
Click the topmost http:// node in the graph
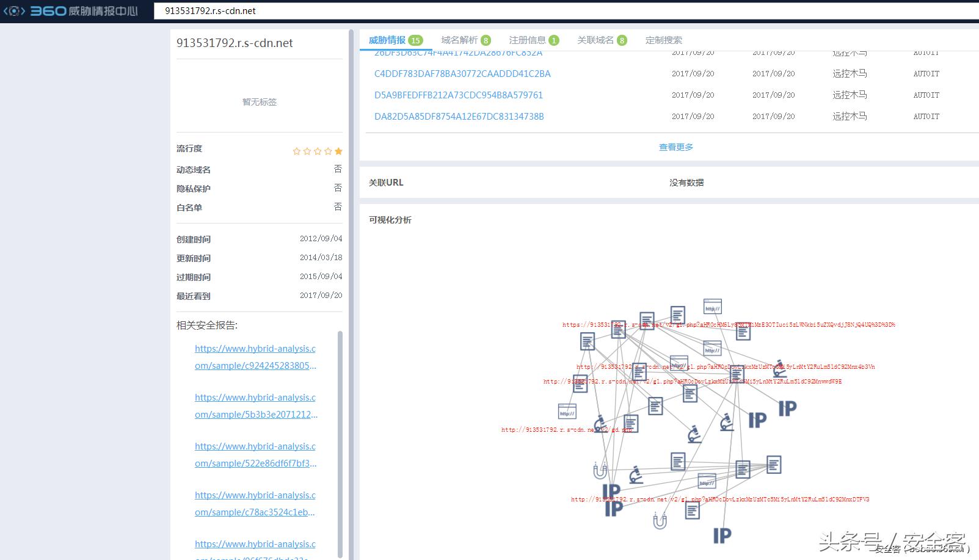tap(712, 307)
